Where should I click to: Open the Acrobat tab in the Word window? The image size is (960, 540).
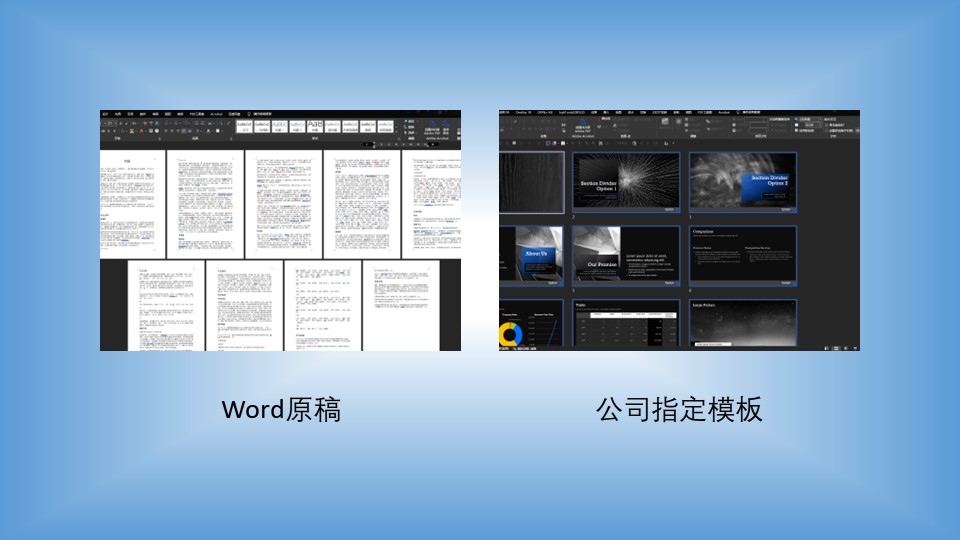tap(216, 114)
